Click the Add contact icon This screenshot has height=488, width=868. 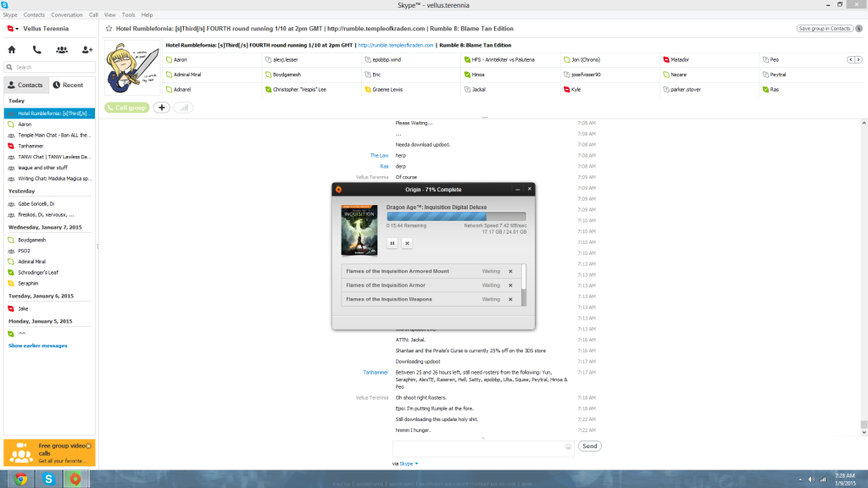point(86,50)
